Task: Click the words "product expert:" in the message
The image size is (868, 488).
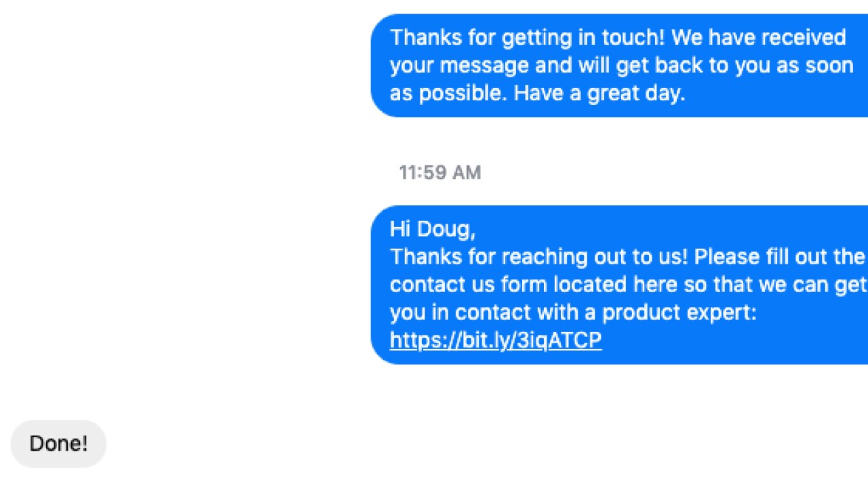Action: pos(679,313)
